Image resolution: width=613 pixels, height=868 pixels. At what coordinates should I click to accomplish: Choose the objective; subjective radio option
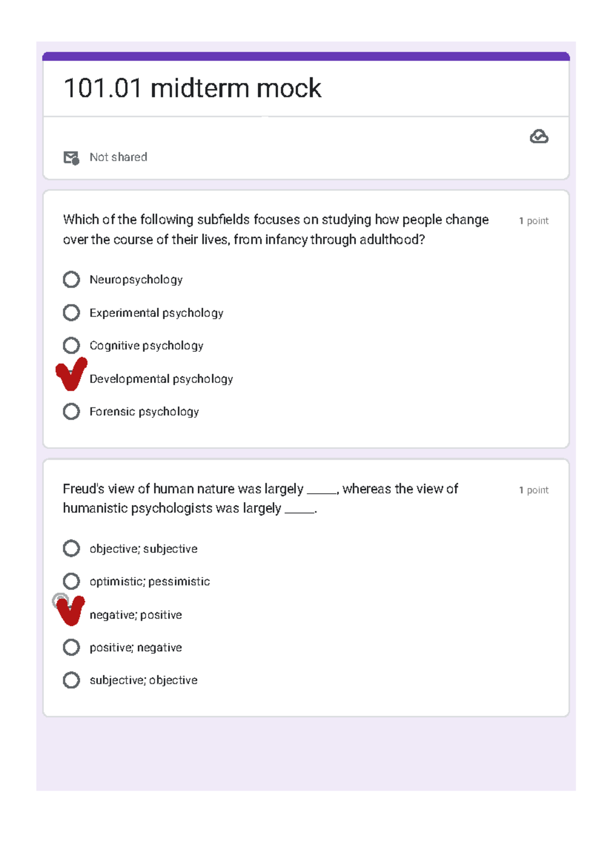72,549
